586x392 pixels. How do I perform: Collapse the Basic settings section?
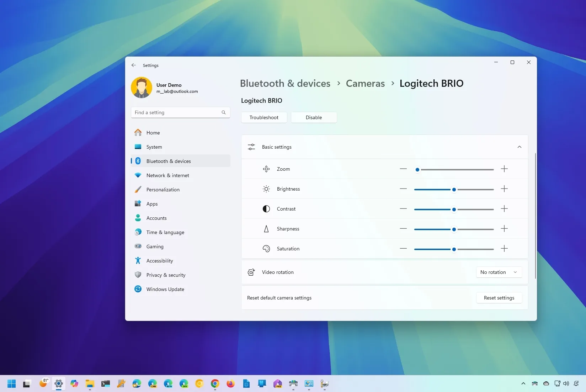click(x=519, y=147)
